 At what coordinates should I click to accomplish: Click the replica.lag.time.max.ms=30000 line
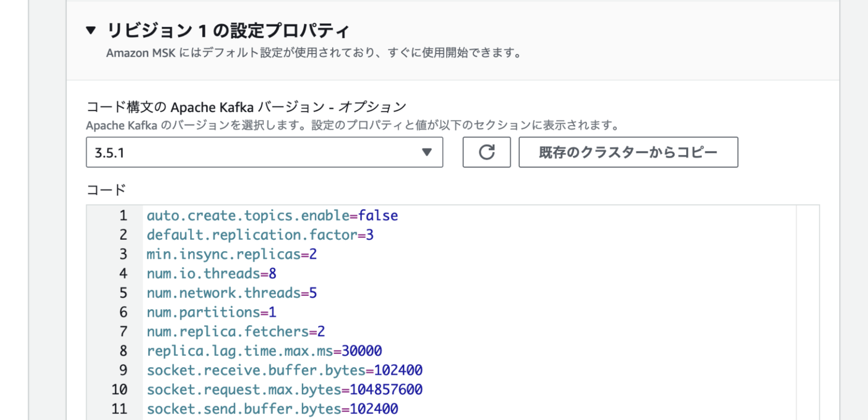point(264,351)
